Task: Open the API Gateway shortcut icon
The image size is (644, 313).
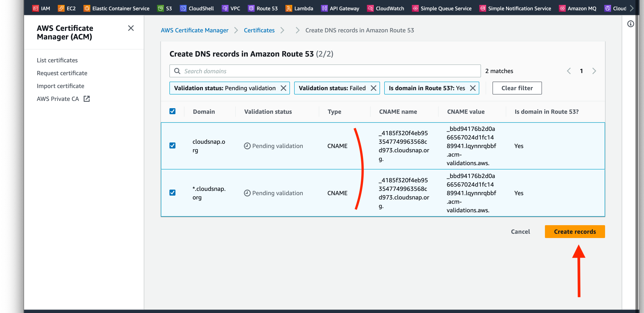Action: tap(324, 8)
